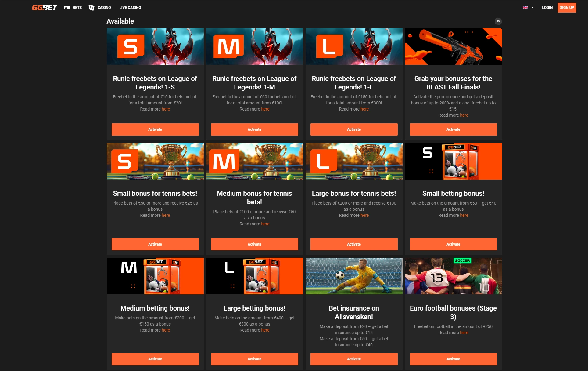588x371 pixels.
Task: Read more 'here' for Large tennis bonus
Action: click(x=365, y=215)
